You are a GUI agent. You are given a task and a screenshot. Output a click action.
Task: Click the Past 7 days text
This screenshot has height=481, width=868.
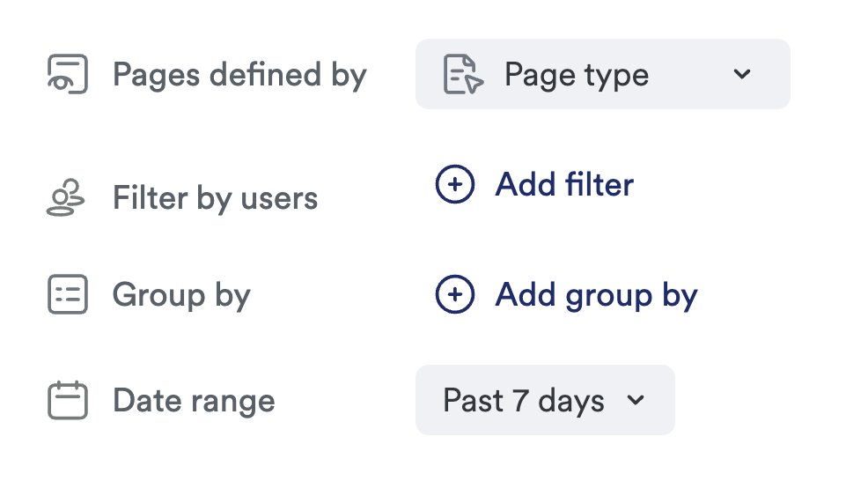[x=524, y=401]
